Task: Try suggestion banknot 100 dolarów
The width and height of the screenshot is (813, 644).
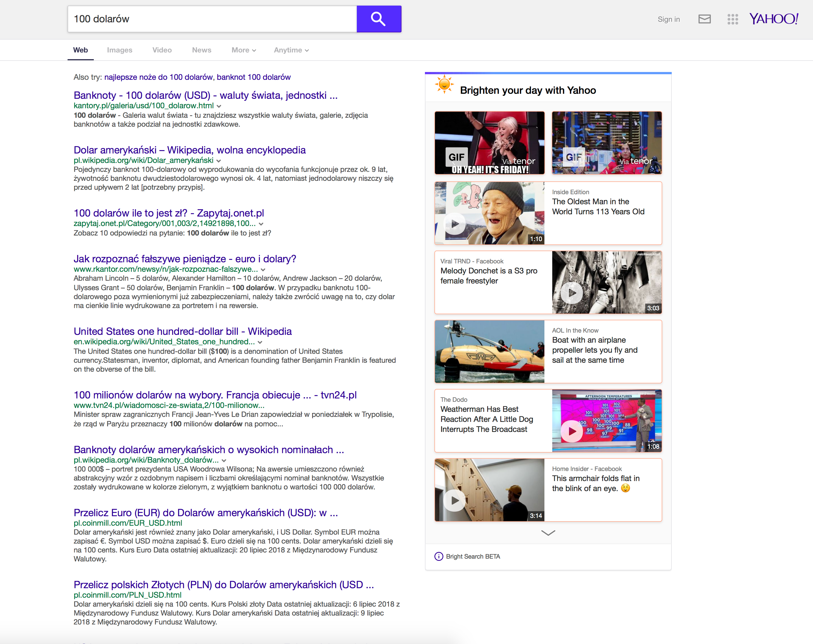Action: 254,77
